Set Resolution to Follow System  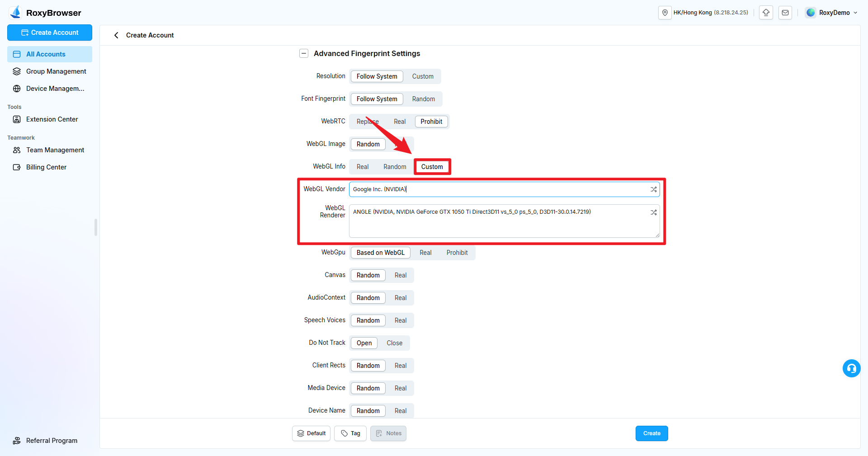tap(377, 76)
